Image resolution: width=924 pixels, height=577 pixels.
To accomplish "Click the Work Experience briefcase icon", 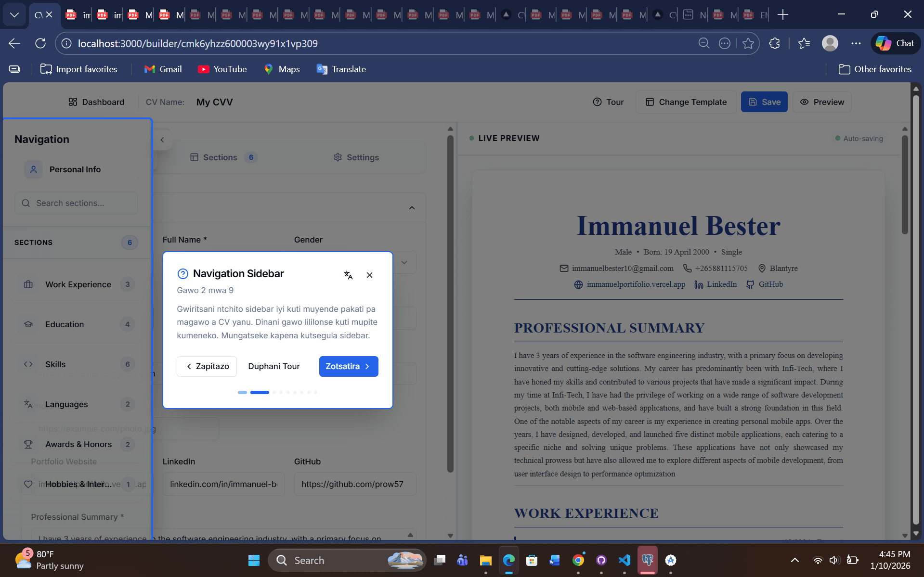I will click(28, 284).
